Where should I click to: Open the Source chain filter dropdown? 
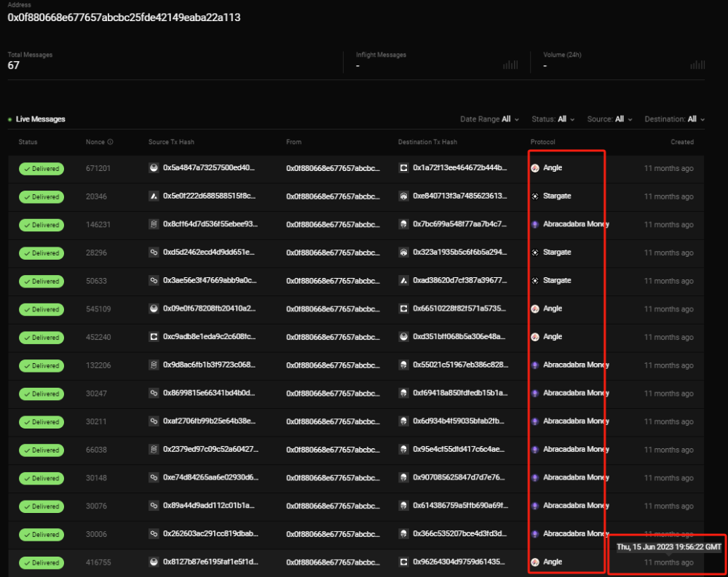[x=609, y=119]
